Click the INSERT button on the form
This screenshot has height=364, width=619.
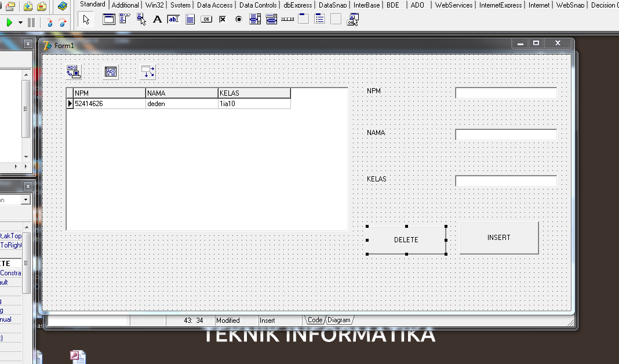pyautogui.click(x=498, y=237)
